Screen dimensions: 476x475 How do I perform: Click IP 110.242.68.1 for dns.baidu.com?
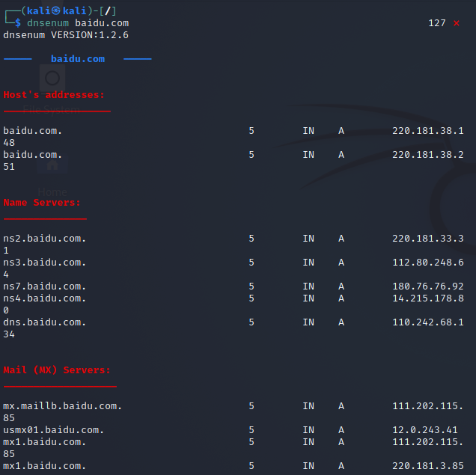[x=428, y=322]
